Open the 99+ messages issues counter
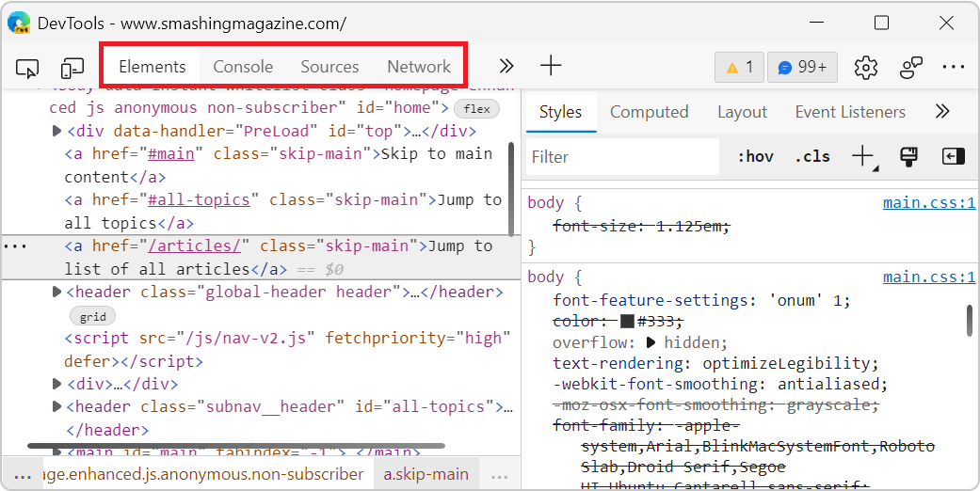The height and width of the screenshot is (491, 980). click(x=803, y=67)
